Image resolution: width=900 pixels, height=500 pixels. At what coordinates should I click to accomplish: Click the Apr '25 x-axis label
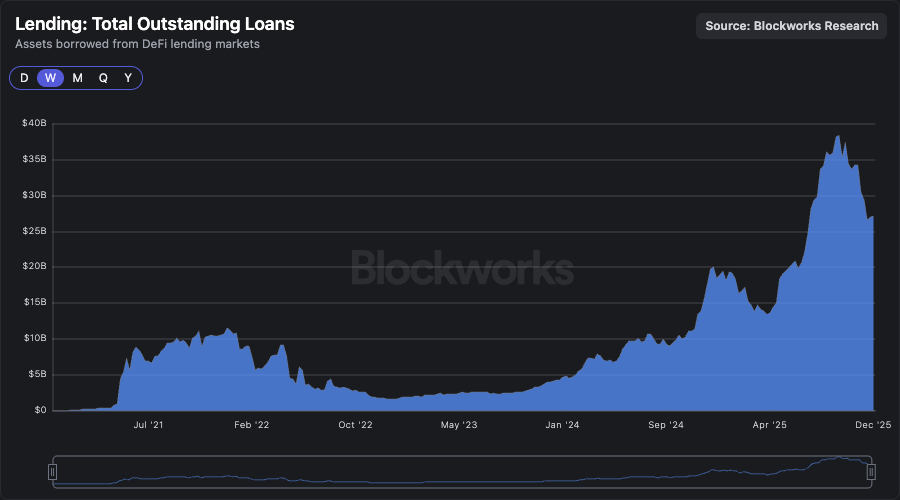[x=769, y=425]
